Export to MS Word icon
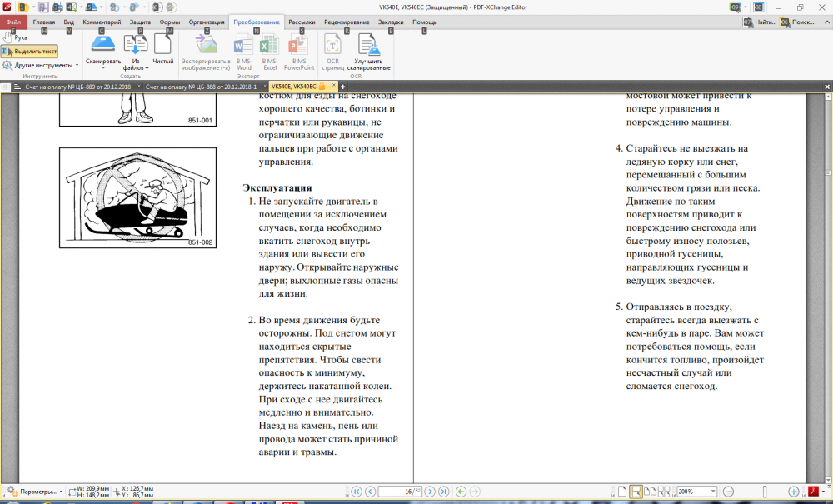 point(244,45)
